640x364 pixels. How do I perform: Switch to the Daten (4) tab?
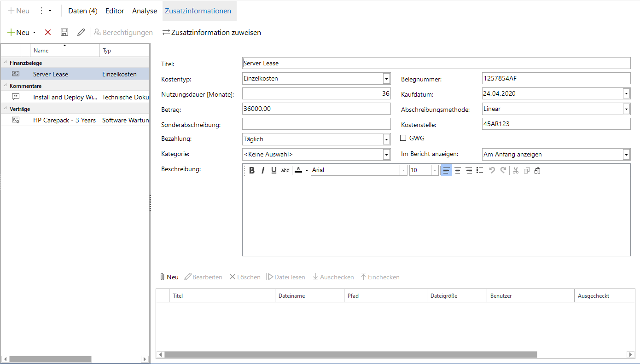click(x=83, y=11)
